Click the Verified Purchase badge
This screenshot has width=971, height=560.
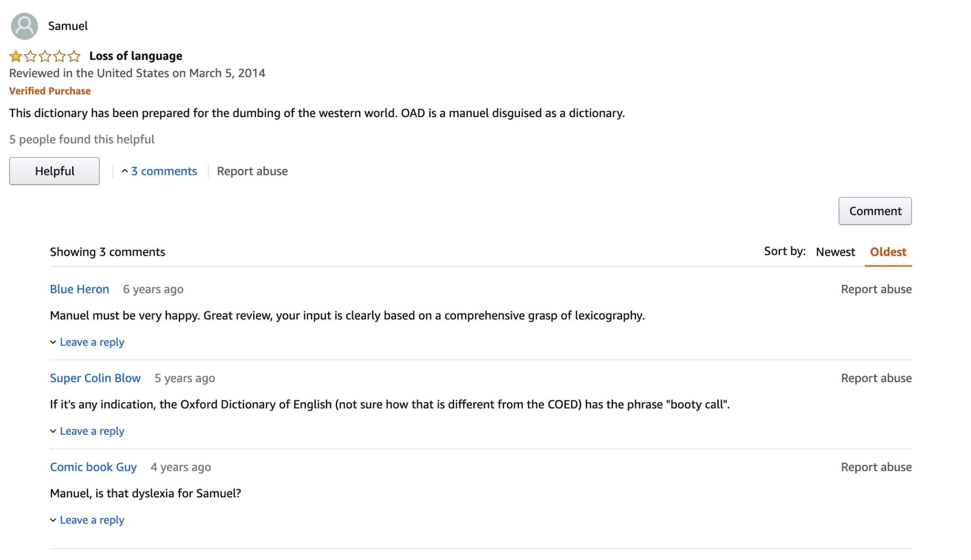[49, 91]
